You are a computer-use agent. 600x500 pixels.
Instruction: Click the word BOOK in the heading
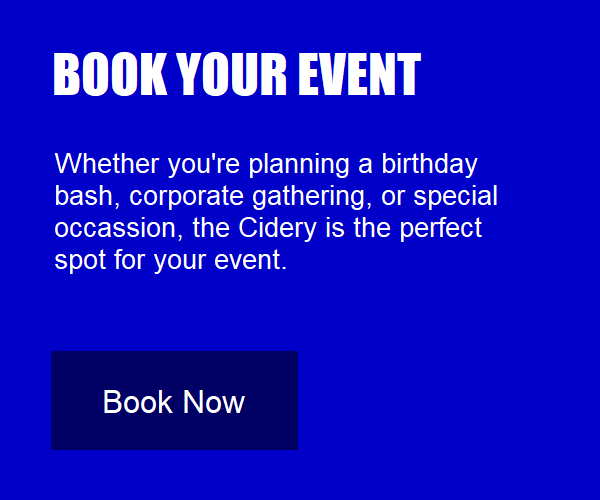(111, 74)
